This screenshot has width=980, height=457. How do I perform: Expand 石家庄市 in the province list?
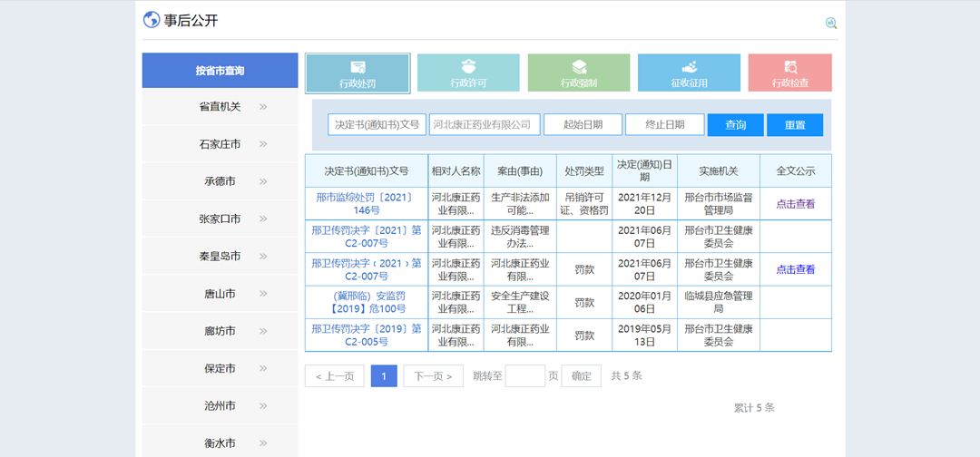coord(220,144)
